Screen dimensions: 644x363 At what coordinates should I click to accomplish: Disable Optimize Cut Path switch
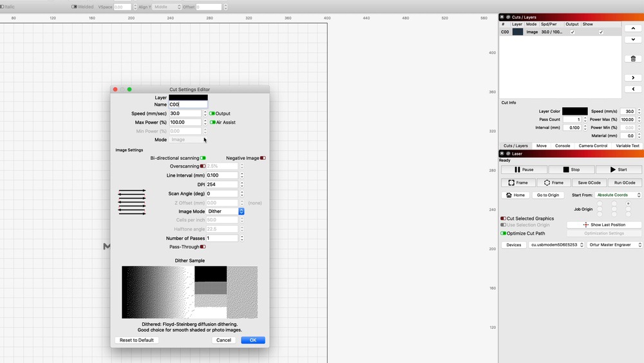(504, 233)
